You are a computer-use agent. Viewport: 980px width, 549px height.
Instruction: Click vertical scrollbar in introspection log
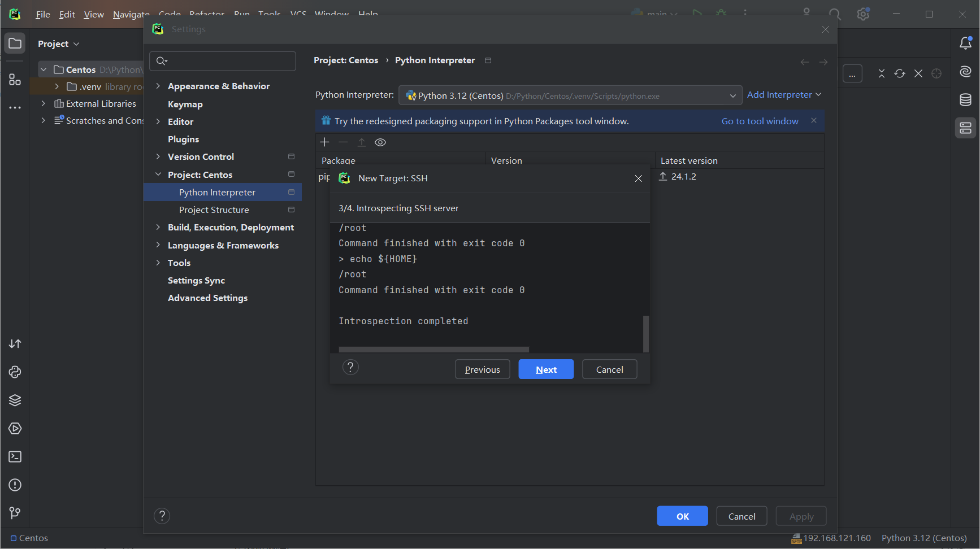pos(646,334)
